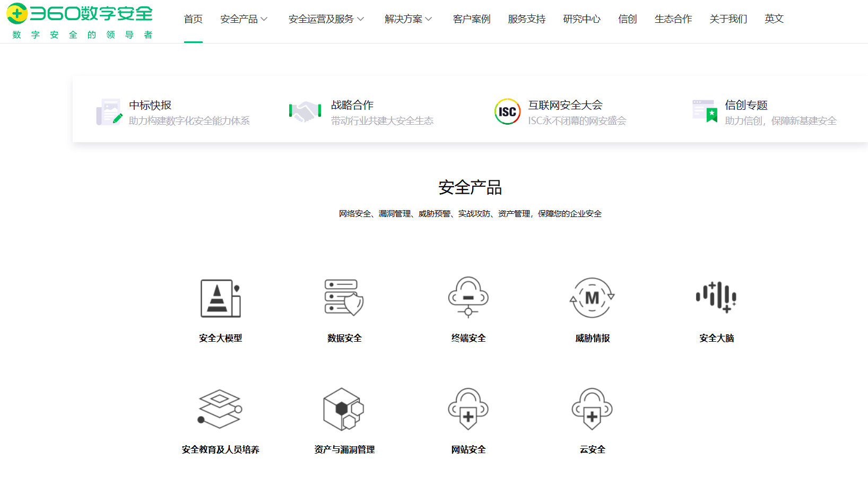Open the 数据安全 server shield icon

(x=344, y=298)
